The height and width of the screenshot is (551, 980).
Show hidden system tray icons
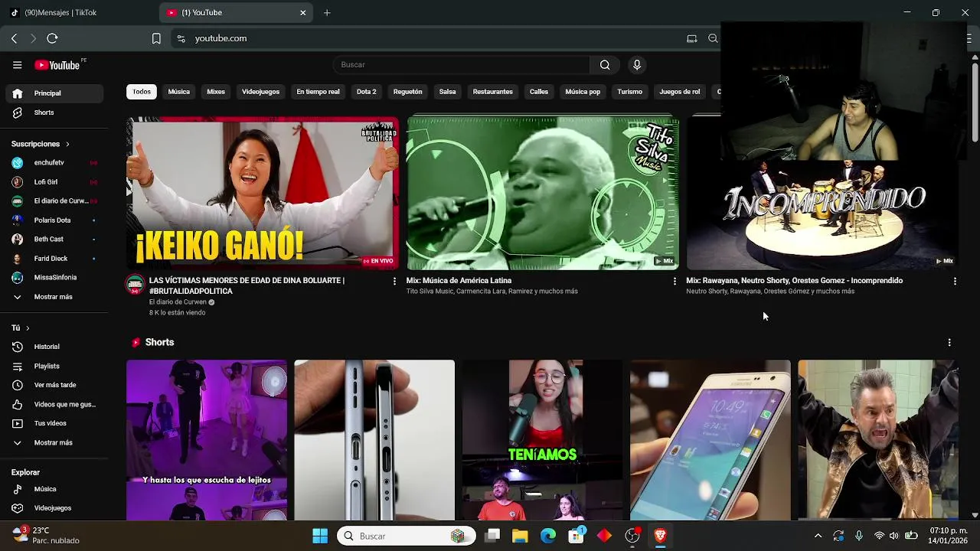tap(818, 536)
